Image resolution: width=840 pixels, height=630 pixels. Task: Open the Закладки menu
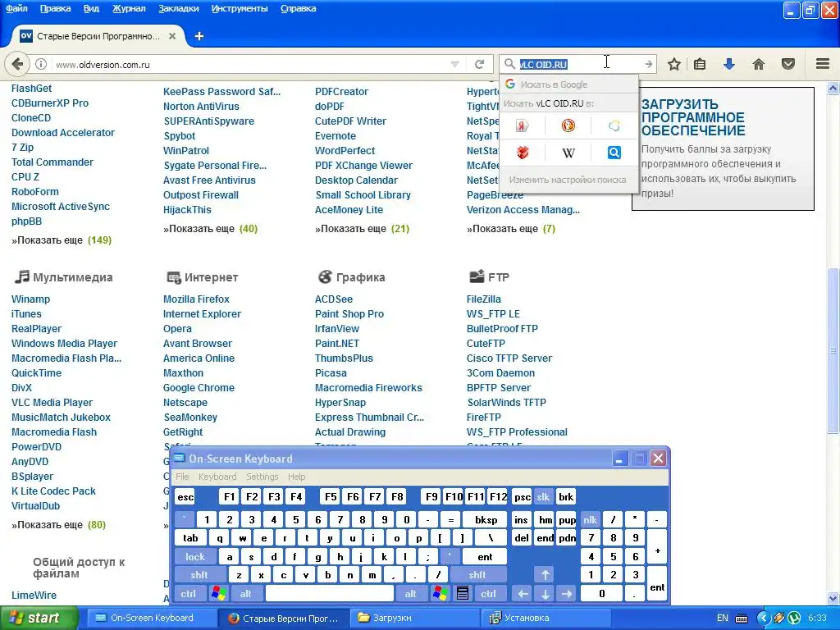tap(179, 8)
